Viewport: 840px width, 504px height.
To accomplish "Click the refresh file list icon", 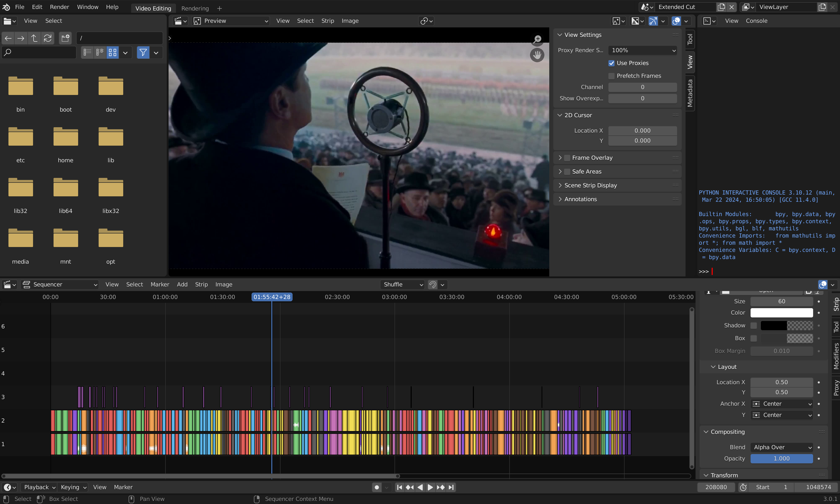I will 48,38.
